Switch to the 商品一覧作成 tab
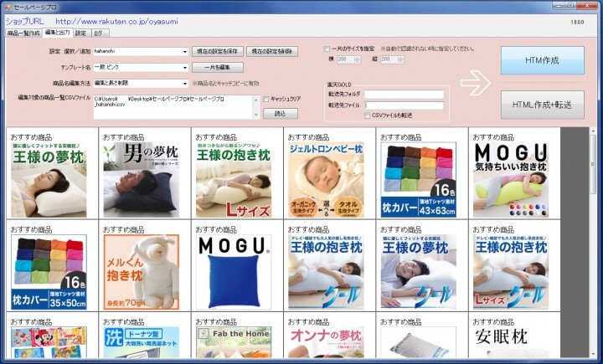This screenshot has height=364, width=603. click(23, 33)
